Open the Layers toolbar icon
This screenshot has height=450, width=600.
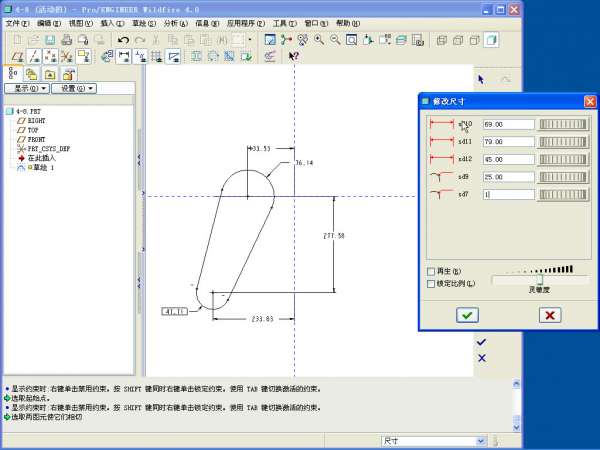click(401, 40)
